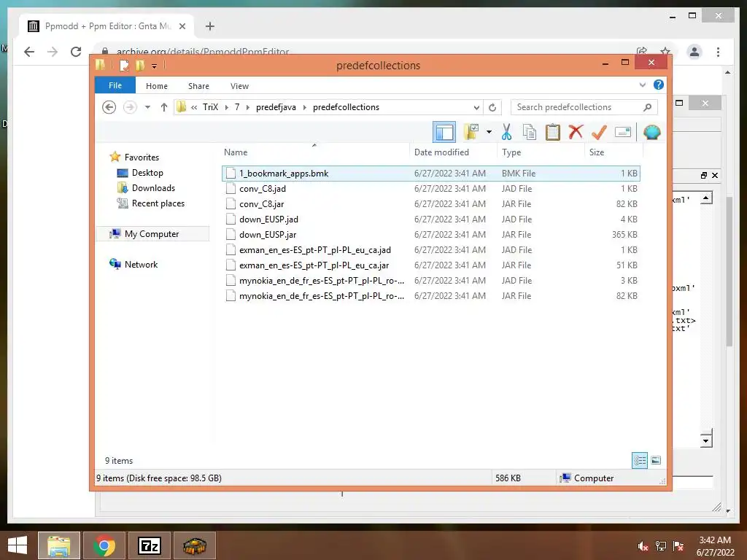
Task: Click the Cut scissors icon
Action: coord(506,132)
